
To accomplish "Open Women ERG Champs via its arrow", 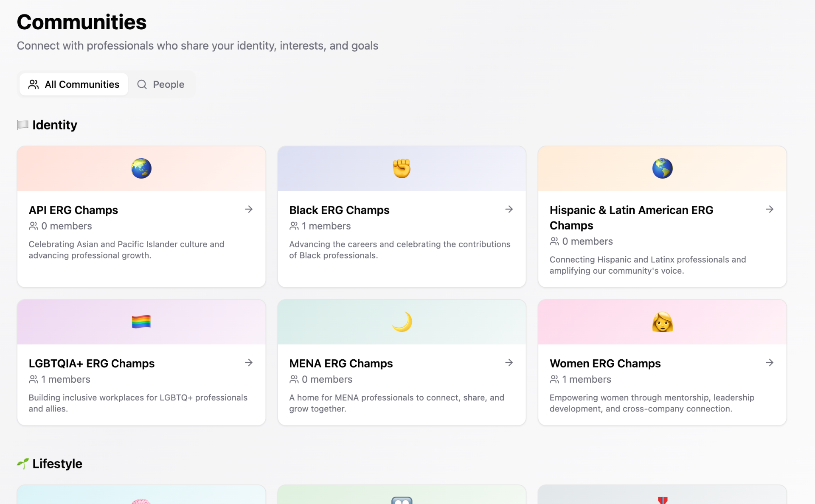I will (x=770, y=362).
